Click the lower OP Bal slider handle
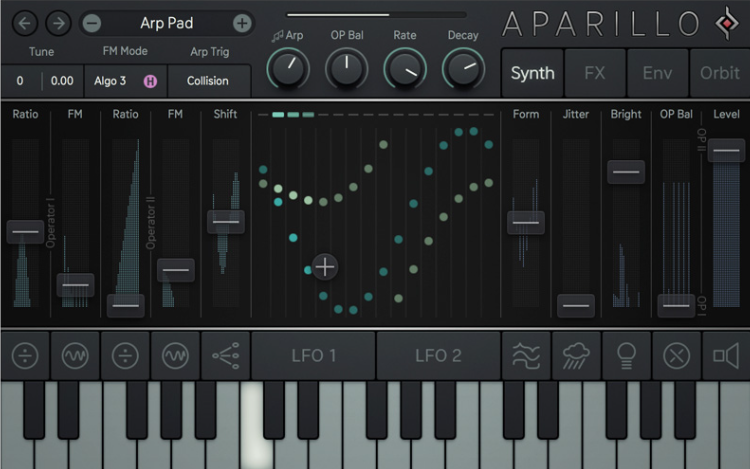Viewport: 750px width, 469px height. click(676, 306)
